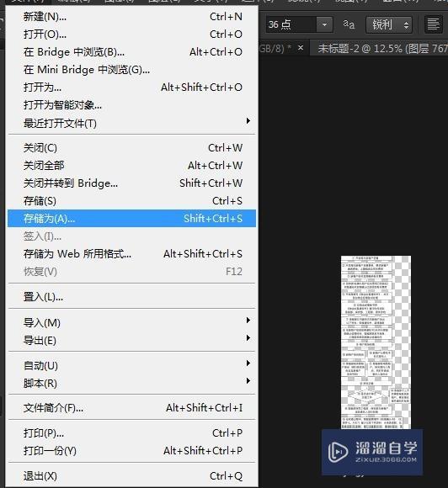Click the anti-aliasing aa icon
The height and width of the screenshot is (488, 448).
tap(349, 24)
